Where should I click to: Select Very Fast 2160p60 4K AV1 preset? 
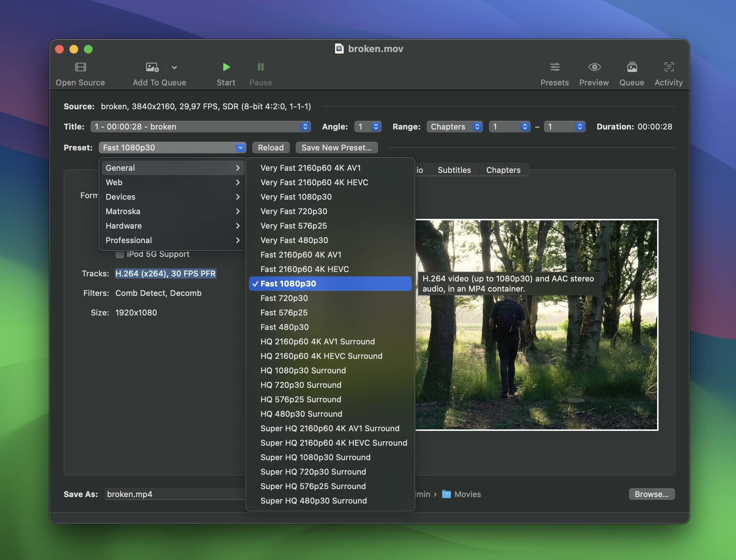(x=330, y=168)
